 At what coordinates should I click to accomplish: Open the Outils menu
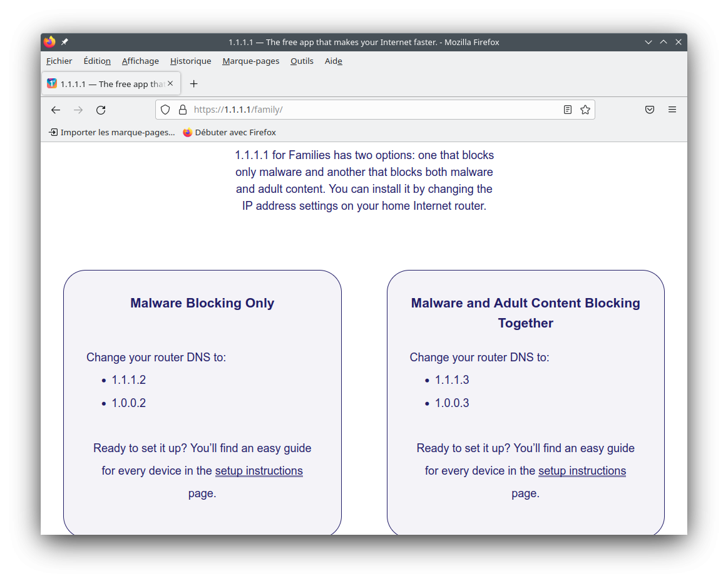[x=302, y=61]
